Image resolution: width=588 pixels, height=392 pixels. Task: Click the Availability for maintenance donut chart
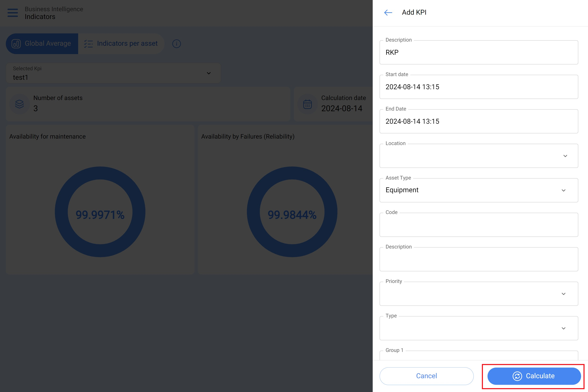pos(100,212)
